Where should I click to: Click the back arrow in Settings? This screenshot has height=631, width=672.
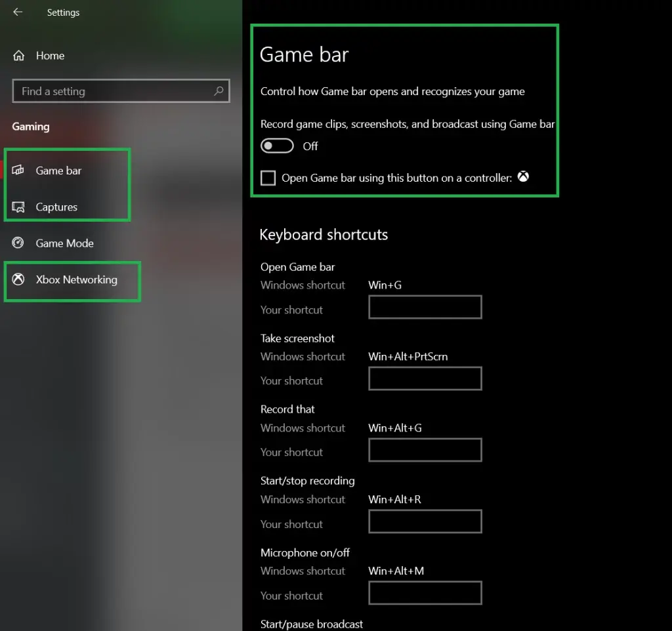[18, 12]
